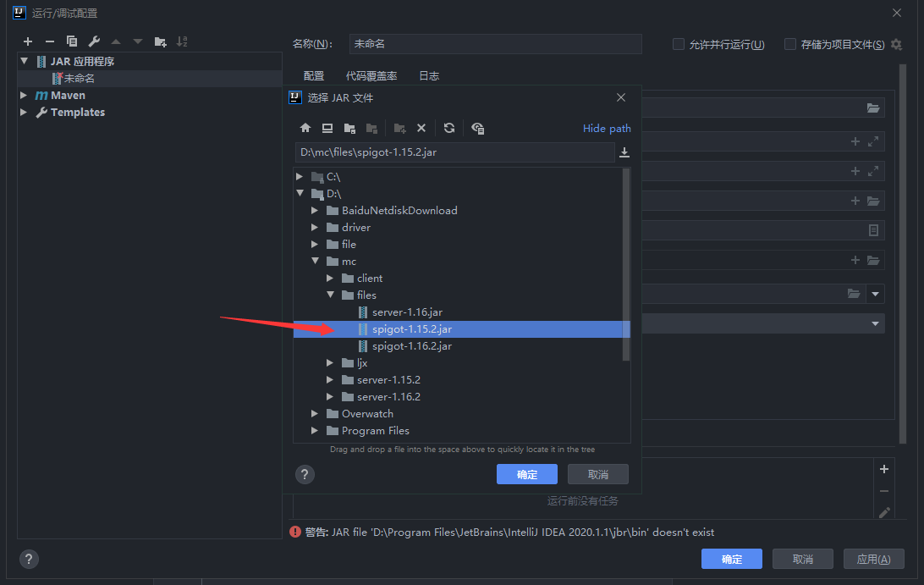The image size is (924, 585).
Task: Collapse the files folder in tree
Action: point(330,295)
